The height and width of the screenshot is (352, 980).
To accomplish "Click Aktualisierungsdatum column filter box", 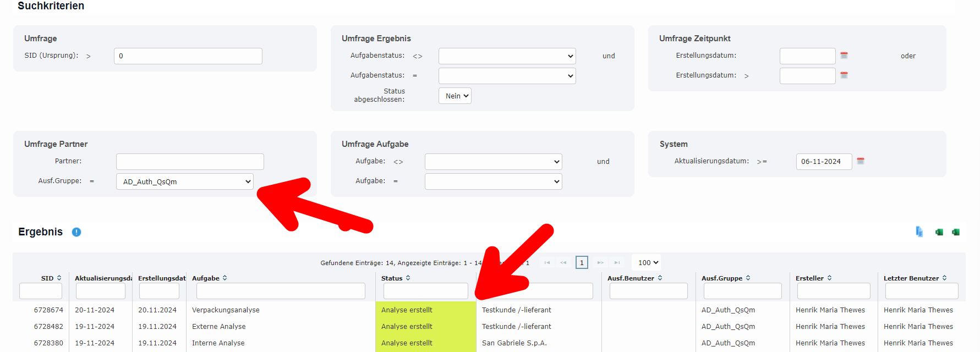I will (x=101, y=291).
